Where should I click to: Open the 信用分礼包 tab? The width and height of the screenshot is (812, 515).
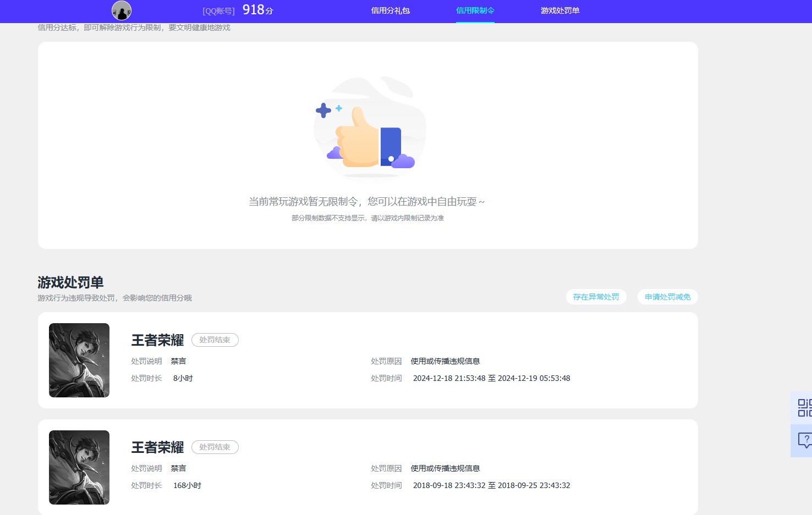(x=391, y=10)
